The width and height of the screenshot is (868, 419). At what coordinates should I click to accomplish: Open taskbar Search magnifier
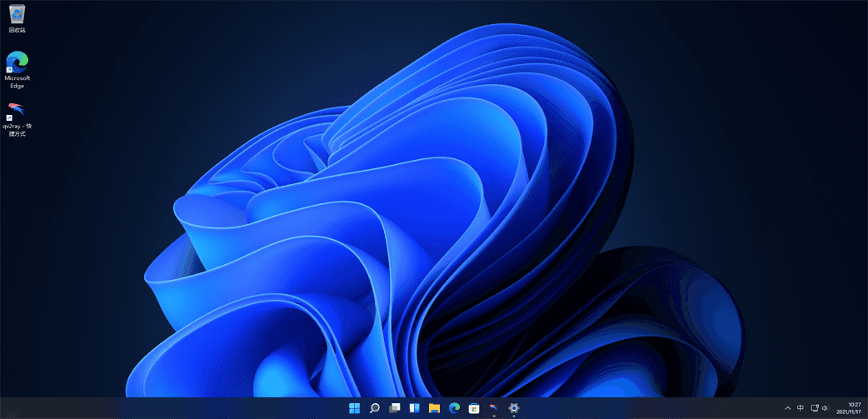tap(375, 408)
